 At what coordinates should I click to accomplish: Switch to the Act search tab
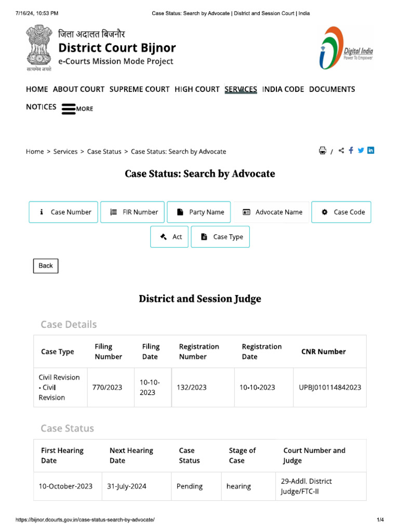(x=169, y=237)
